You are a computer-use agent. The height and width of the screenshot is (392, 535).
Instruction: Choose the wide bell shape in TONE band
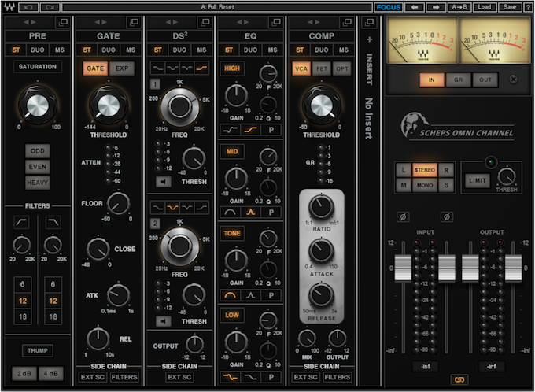[231, 295]
